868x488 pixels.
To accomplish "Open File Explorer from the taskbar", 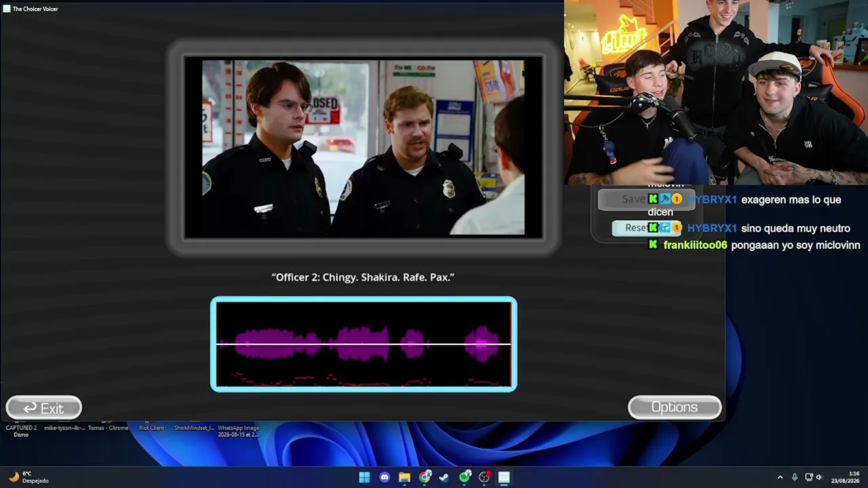I will coord(404,477).
